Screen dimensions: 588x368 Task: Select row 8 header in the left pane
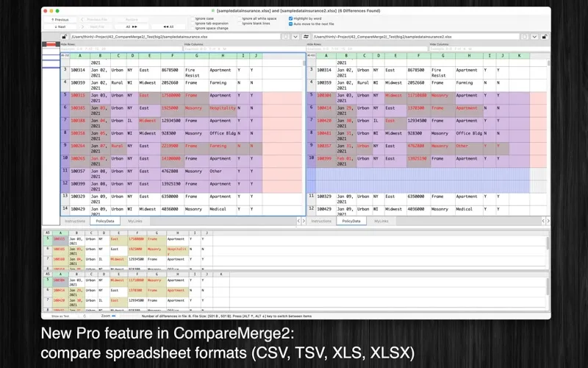(x=65, y=136)
